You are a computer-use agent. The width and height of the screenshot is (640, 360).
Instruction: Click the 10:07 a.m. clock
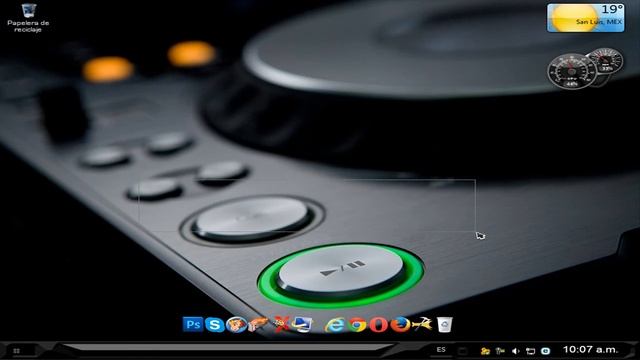[591, 350]
